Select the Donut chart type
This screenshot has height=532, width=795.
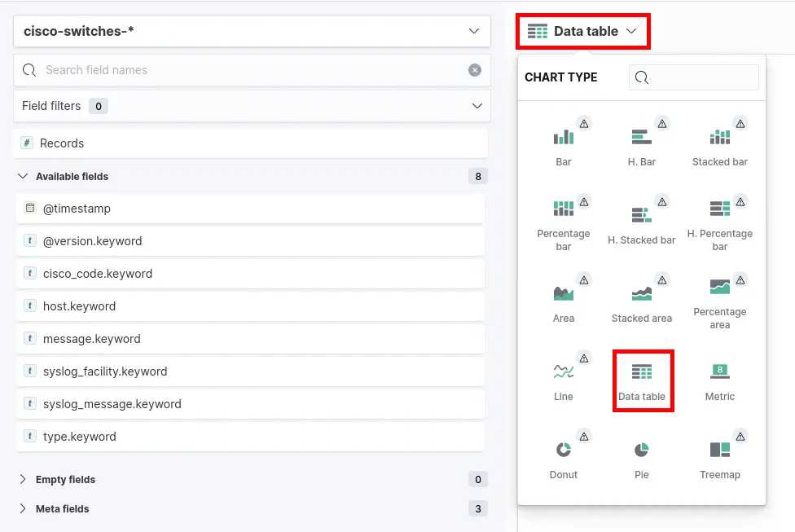point(564,451)
